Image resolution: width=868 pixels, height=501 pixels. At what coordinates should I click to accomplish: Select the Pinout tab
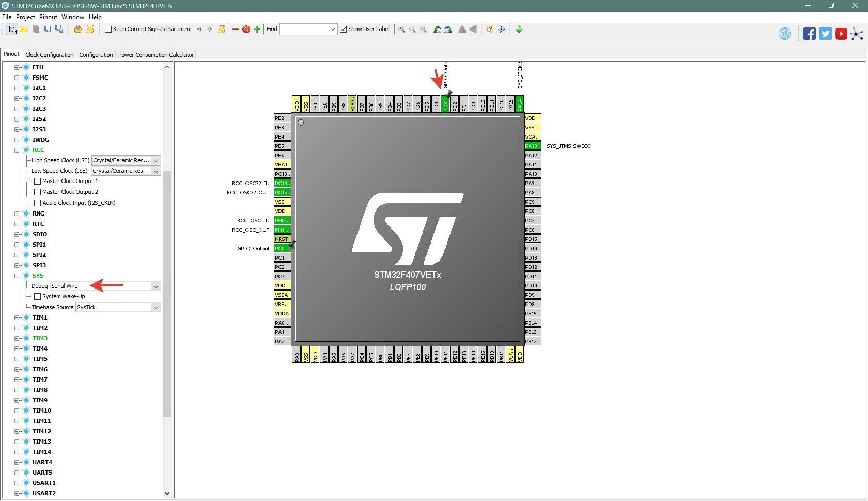click(11, 54)
